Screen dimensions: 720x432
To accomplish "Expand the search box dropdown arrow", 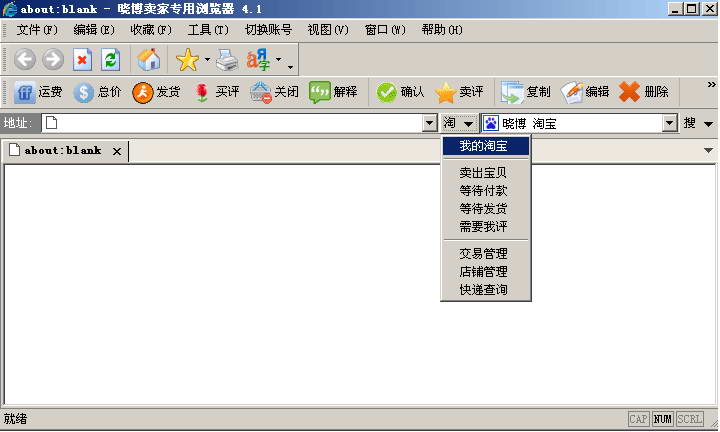I will (x=669, y=123).
